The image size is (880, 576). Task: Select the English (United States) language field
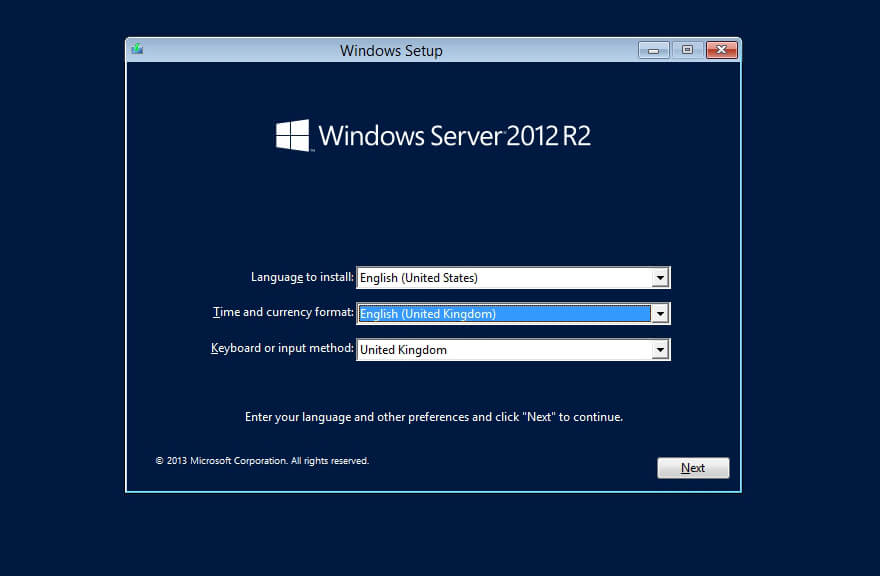pyautogui.click(x=513, y=278)
